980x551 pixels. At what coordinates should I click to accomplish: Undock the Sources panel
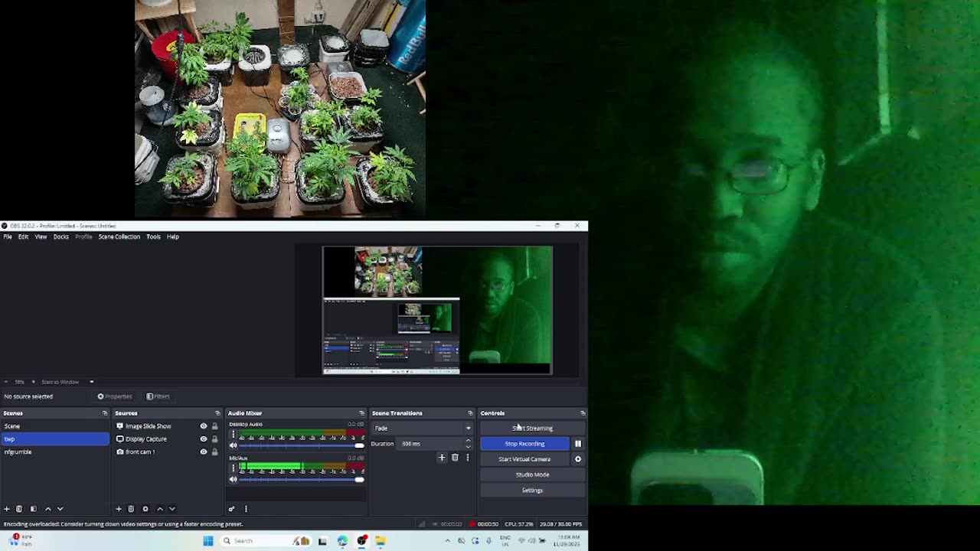point(217,413)
